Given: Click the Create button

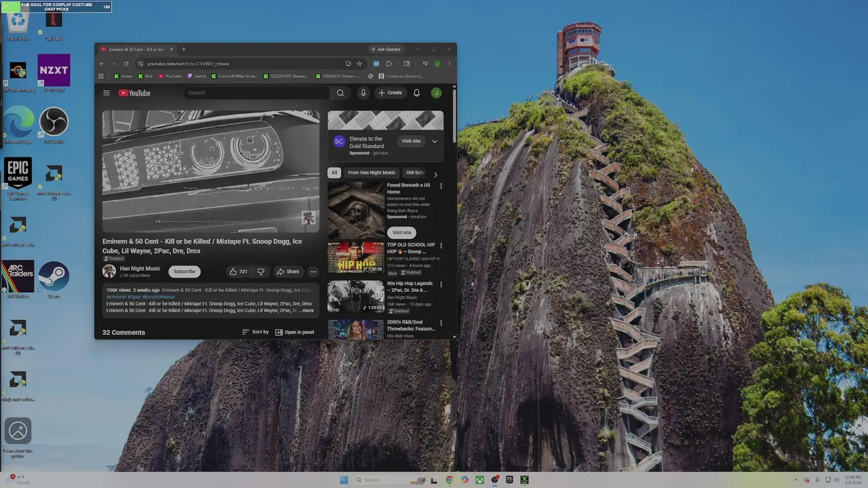Looking at the screenshot, I should [x=391, y=93].
